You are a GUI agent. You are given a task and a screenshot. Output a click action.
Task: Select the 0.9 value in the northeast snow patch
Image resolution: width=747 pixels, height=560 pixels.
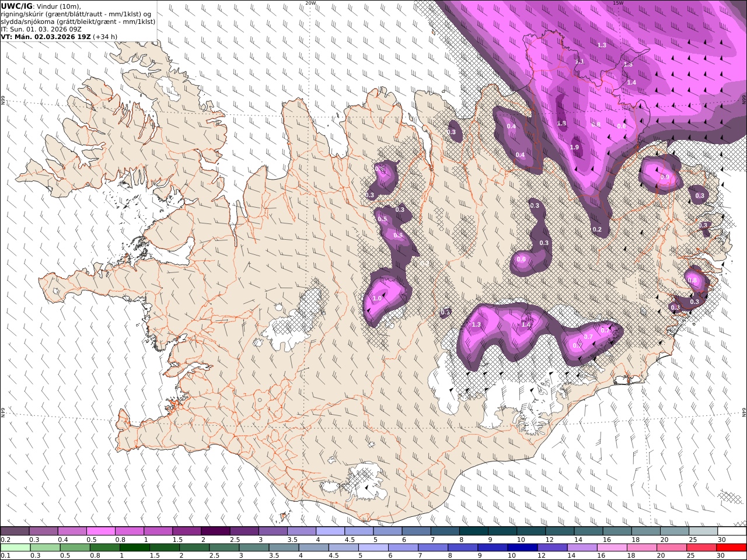click(x=664, y=177)
